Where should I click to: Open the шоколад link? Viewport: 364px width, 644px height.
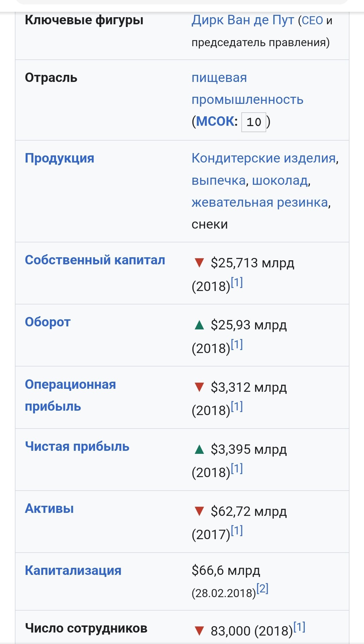coord(280,180)
